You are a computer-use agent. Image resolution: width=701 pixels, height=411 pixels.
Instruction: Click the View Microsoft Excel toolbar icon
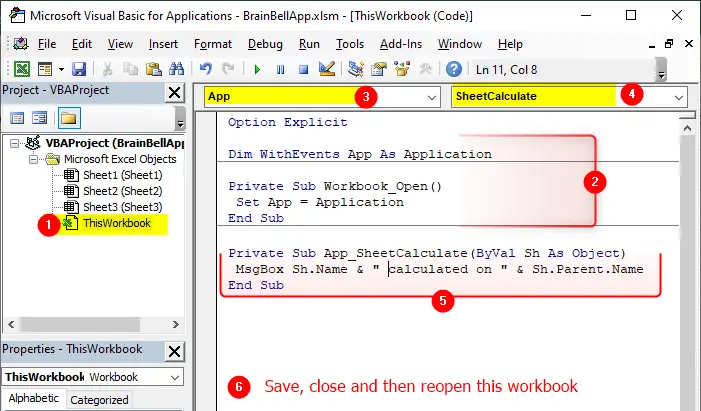click(x=22, y=69)
